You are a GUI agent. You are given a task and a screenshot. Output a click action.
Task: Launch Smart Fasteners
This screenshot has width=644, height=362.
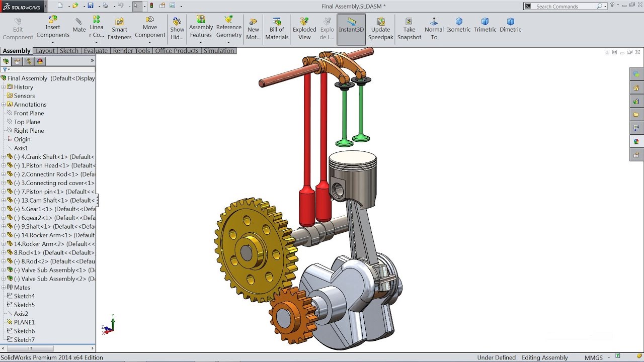119,29
